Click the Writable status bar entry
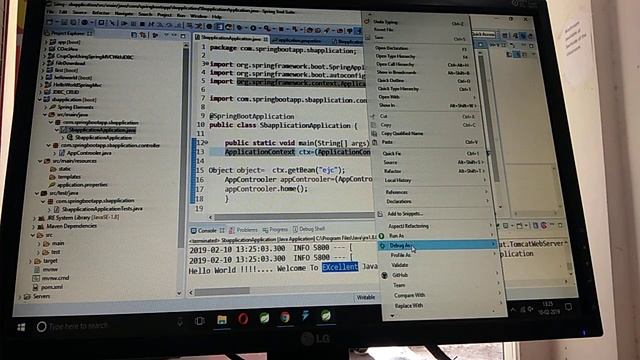Screen dimensions: 640x360 click(x=366, y=298)
